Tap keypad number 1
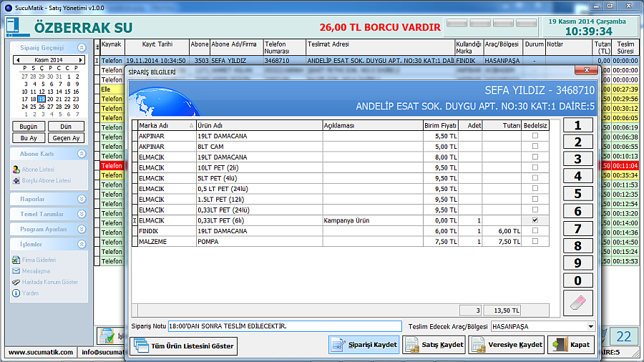Image resolution: width=644 pixels, height=362 pixels. click(577, 125)
